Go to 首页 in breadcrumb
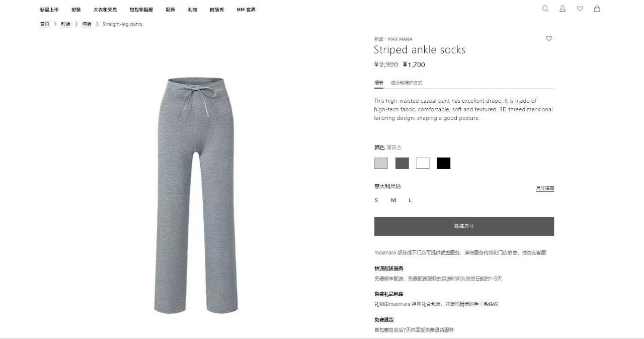644x339 pixels. pyautogui.click(x=45, y=24)
